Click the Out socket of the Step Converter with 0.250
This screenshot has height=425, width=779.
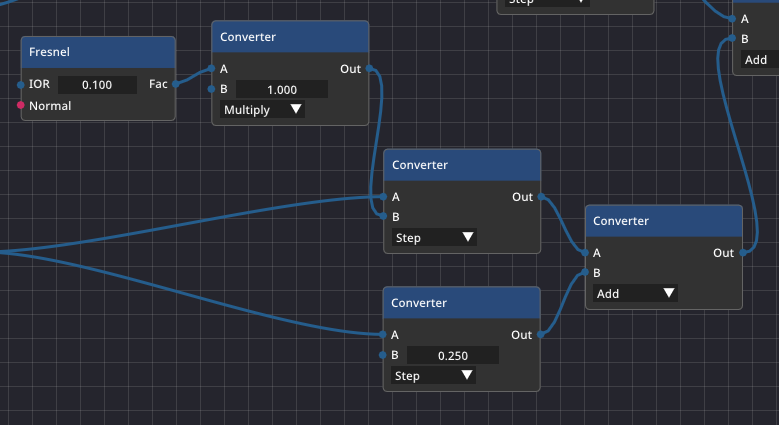540,335
